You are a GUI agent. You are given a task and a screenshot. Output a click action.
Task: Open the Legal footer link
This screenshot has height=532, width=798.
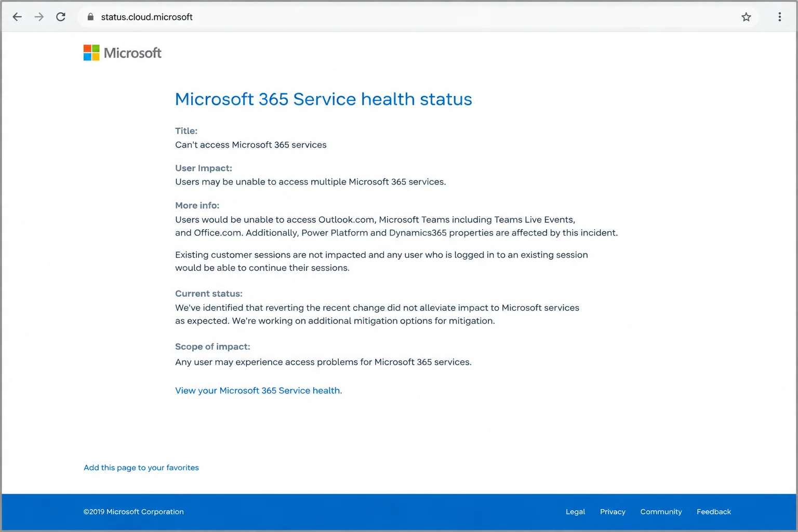point(575,512)
